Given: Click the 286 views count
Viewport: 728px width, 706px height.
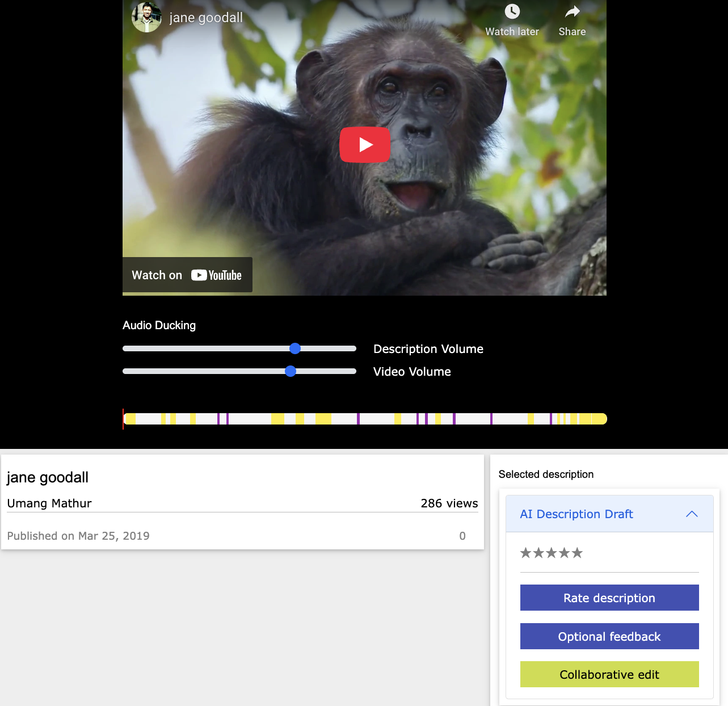Looking at the screenshot, I should [x=449, y=503].
